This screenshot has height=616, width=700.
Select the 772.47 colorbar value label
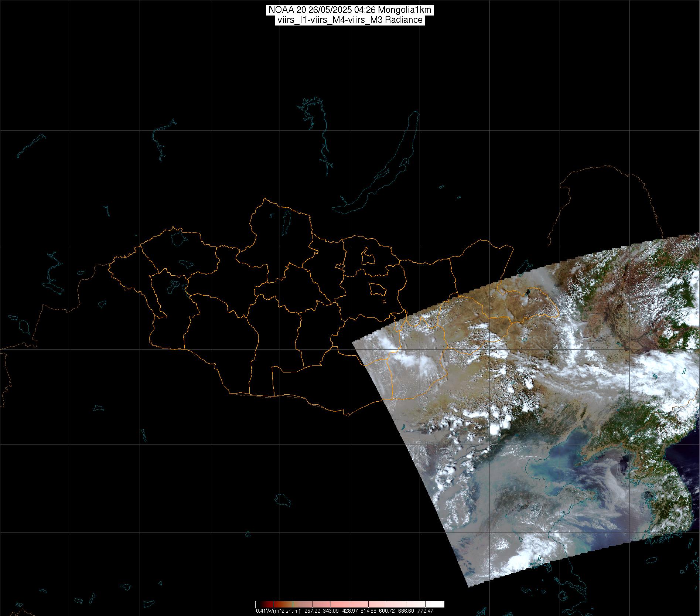coord(425,611)
